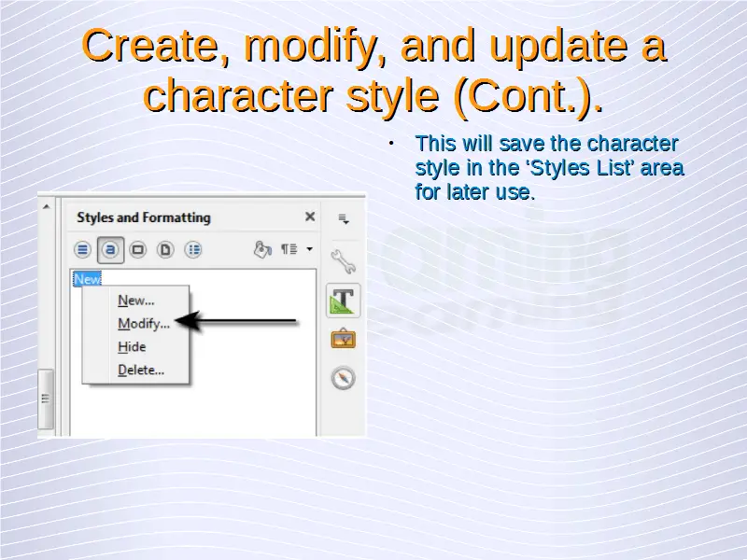The height and width of the screenshot is (560, 747).
Task: Switch to Frame Styles
Action: (x=138, y=250)
